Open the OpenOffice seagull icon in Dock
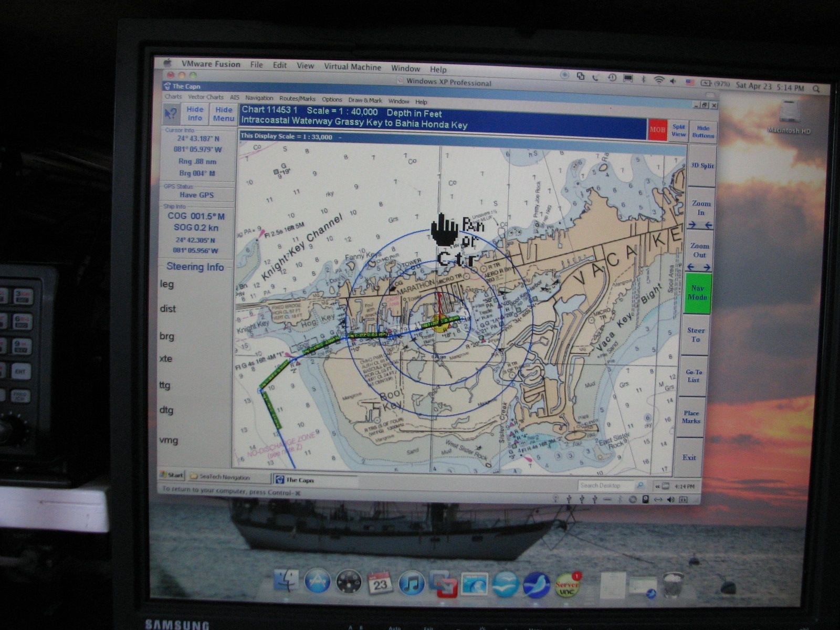Image resolution: width=840 pixels, height=630 pixels. 505,585
